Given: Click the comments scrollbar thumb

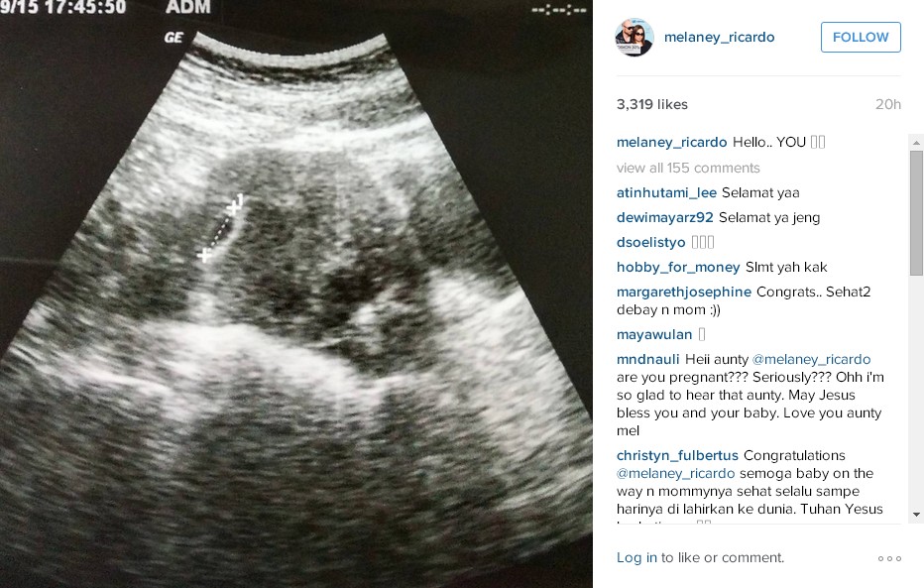Looking at the screenshot, I should click(x=916, y=213).
